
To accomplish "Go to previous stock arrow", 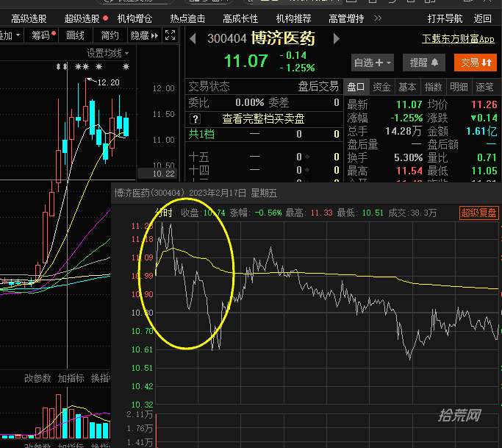I will [193, 39].
